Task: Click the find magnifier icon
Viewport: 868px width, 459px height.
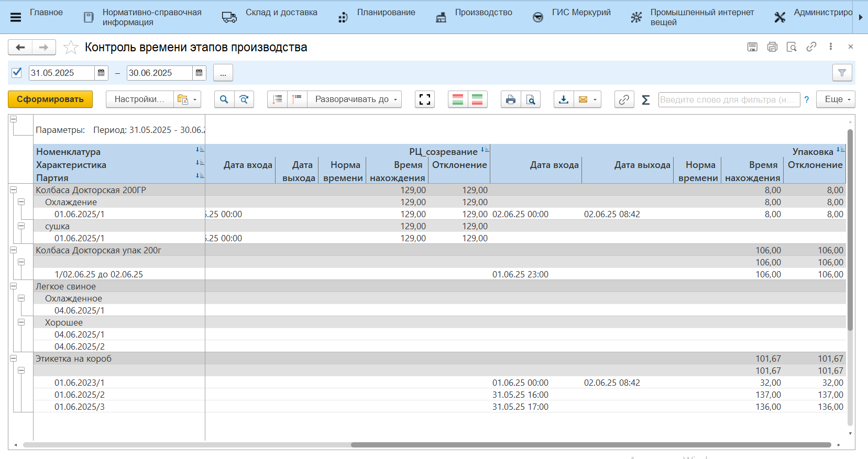Action: tap(224, 99)
